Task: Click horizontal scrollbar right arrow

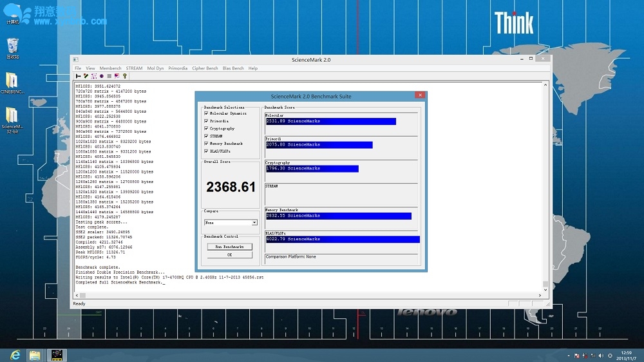Action: [x=540, y=296]
